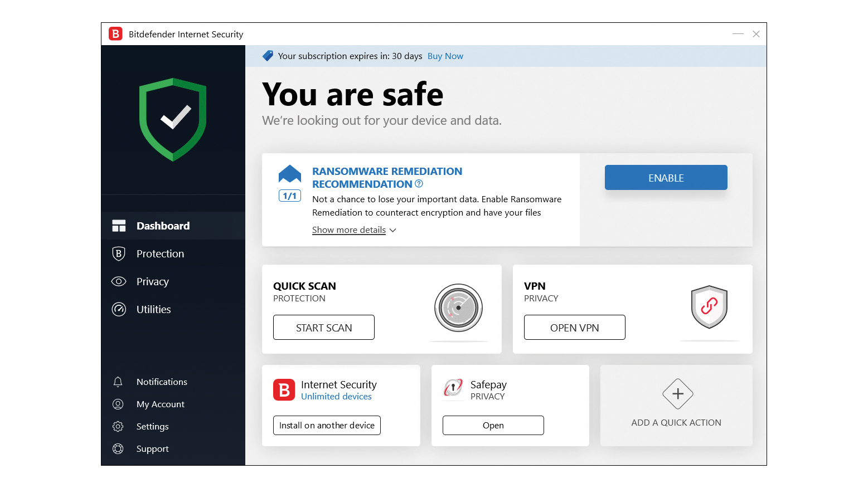Click the Bitdefender logo in the title bar
868x488 pixels.
pyautogui.click(x=115, y=33)
